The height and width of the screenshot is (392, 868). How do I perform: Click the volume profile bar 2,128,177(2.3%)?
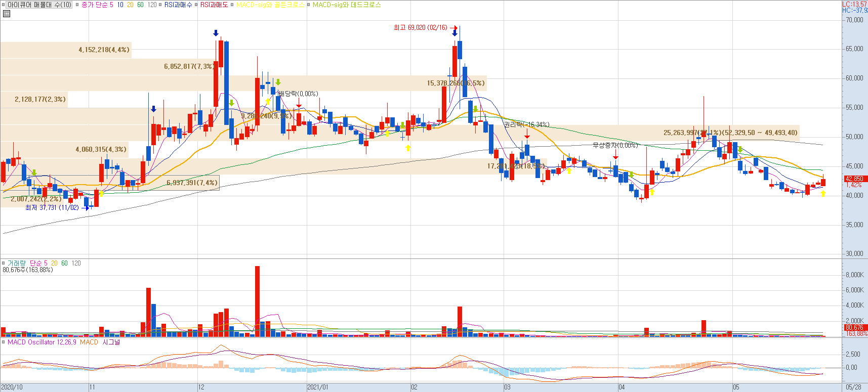click(x=34, y=99)
